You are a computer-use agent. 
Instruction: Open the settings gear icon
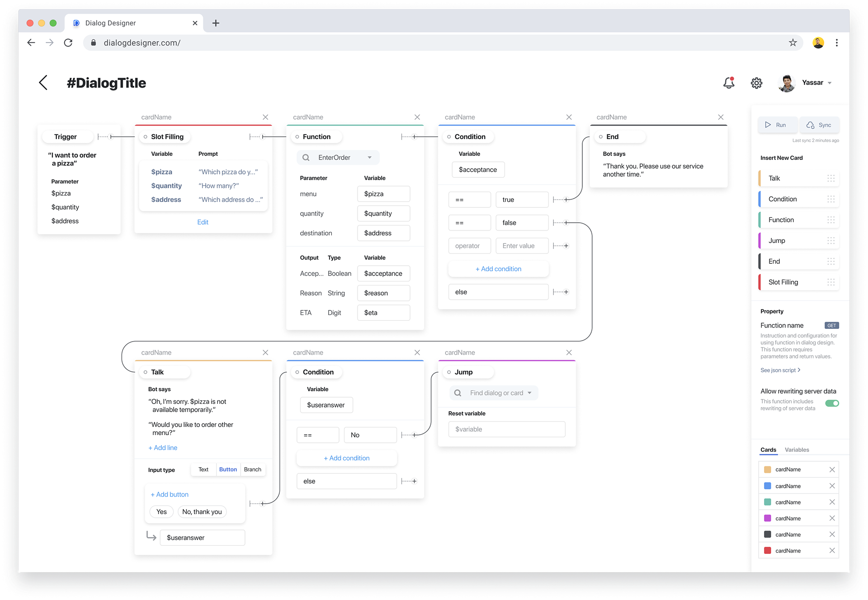click(756, 83)
